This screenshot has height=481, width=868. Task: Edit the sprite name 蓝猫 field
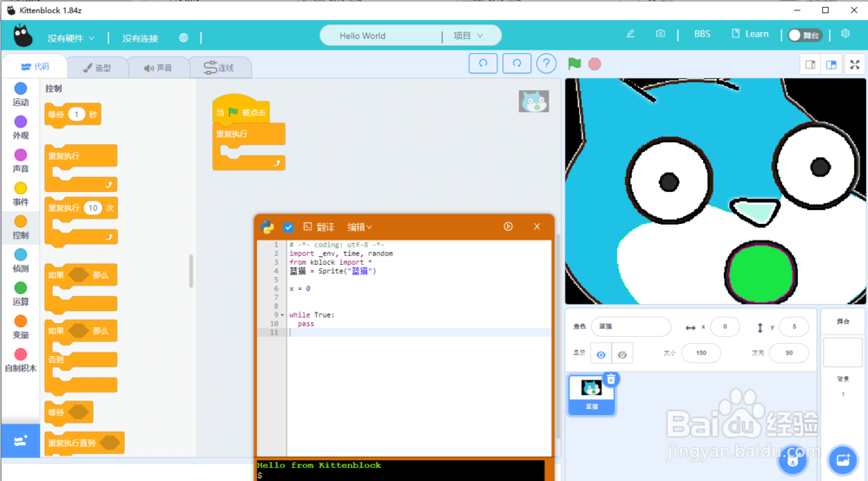[x=631, y=326]
